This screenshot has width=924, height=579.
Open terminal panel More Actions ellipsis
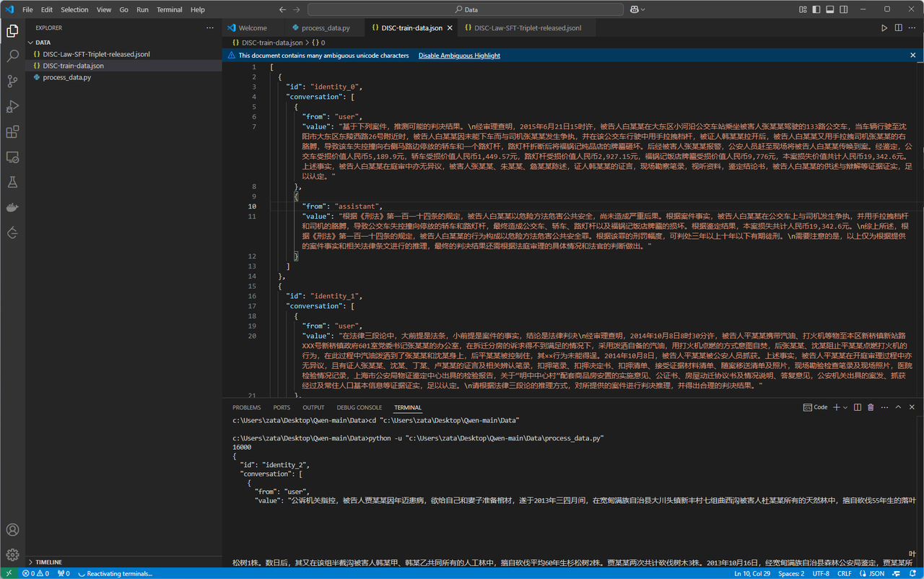click(x=884, y=407)
